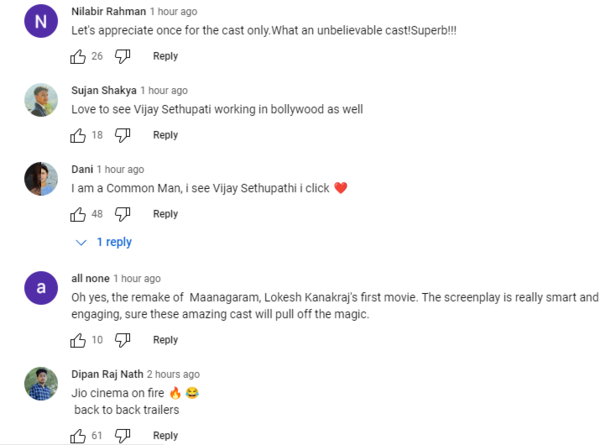Dislike all none's comment

(x=123, y=340)
